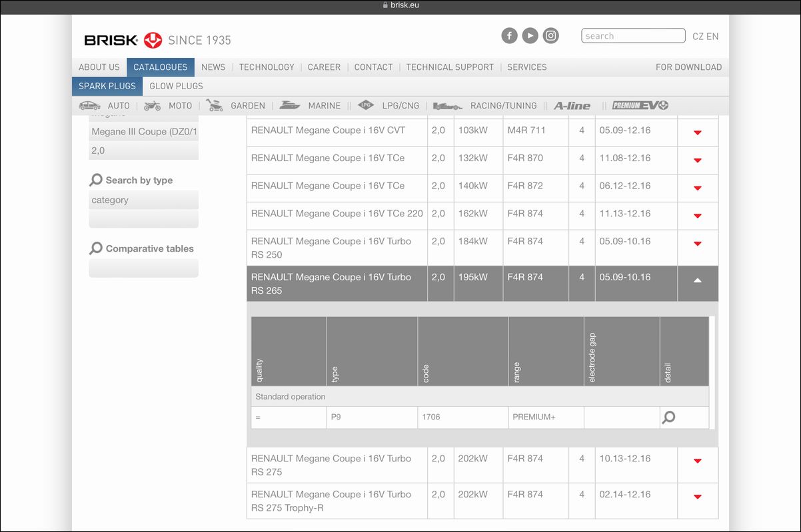
Task: Click the 10.13-12.16 date cell
Action: tap(636, 465)
